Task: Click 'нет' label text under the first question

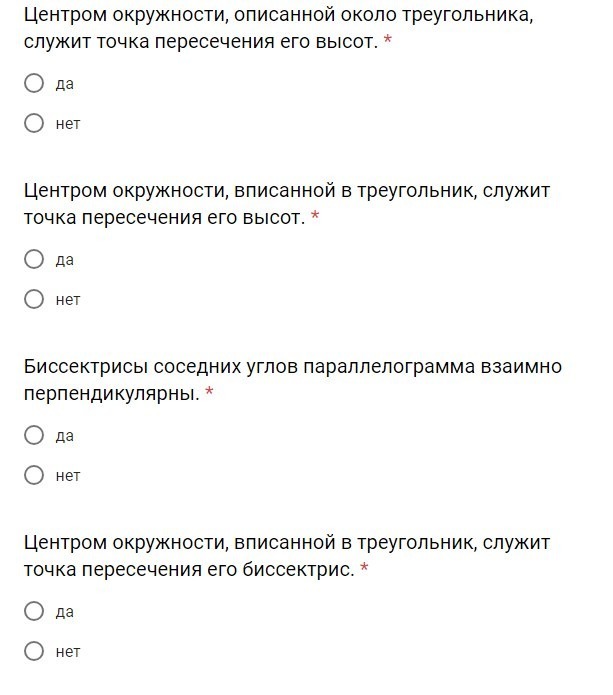Action: pos(68,125)
